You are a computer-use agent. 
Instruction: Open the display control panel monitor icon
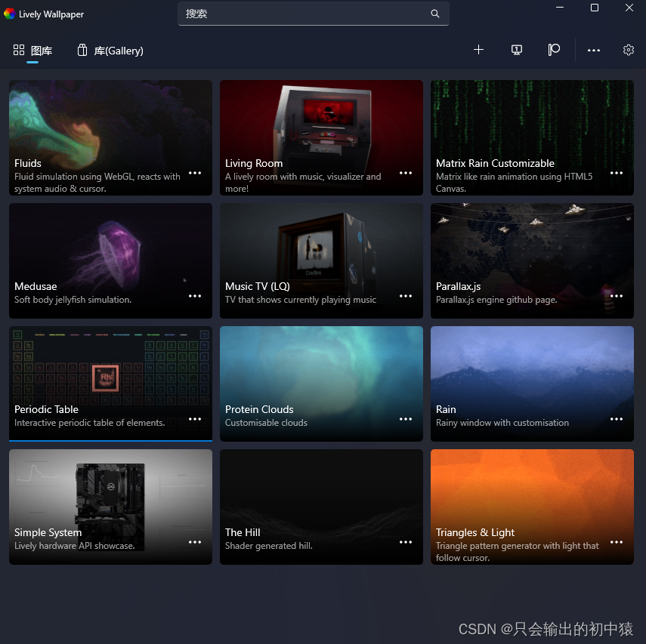click(x=516, y=51)
